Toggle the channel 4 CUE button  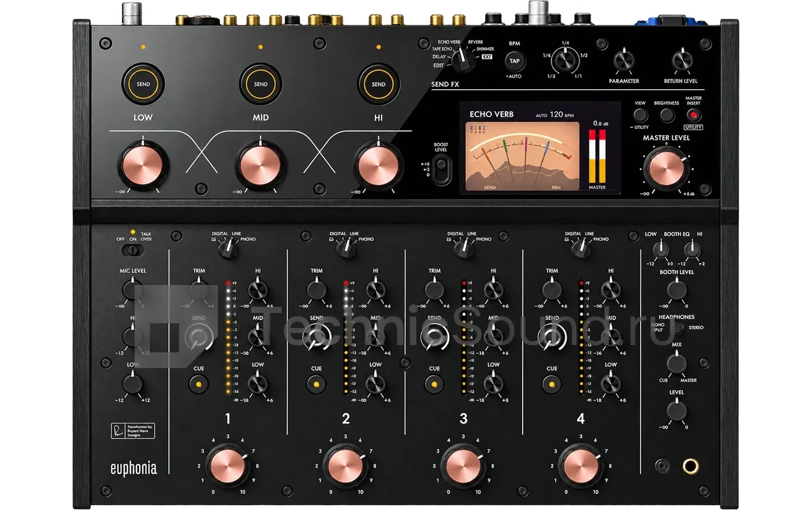click(552, 384)
